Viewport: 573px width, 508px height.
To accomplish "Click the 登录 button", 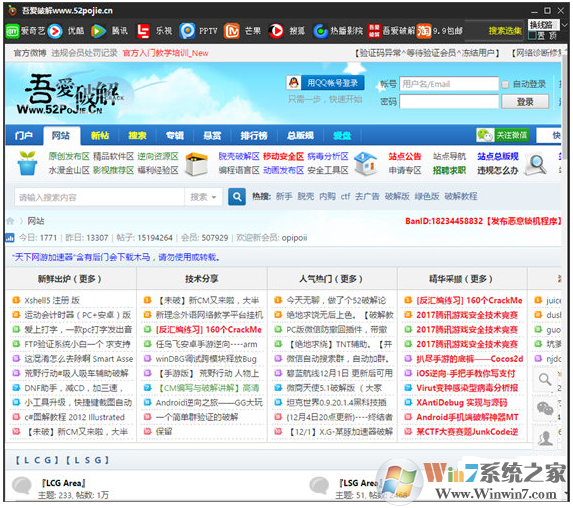I will pos(525,102).
